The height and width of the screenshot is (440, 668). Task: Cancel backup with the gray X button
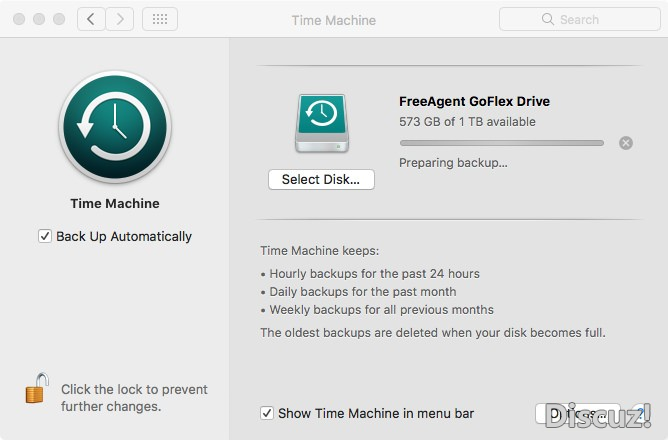pos(626,143)
